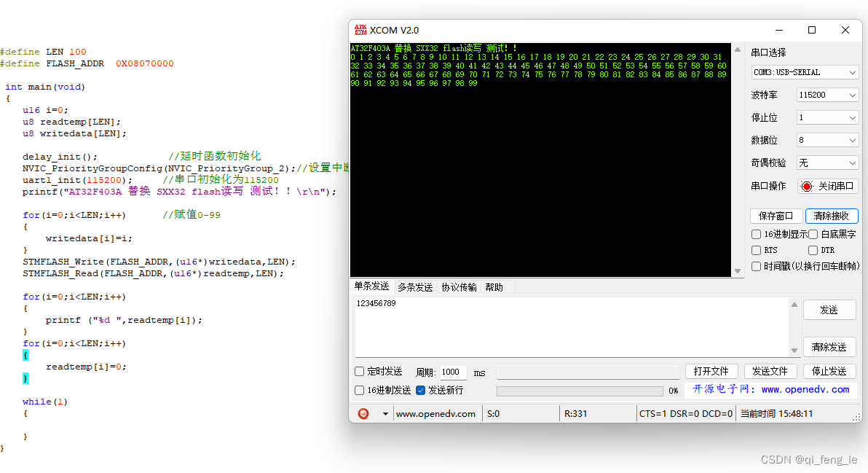Click the 清除发送 button

[829, 347]
